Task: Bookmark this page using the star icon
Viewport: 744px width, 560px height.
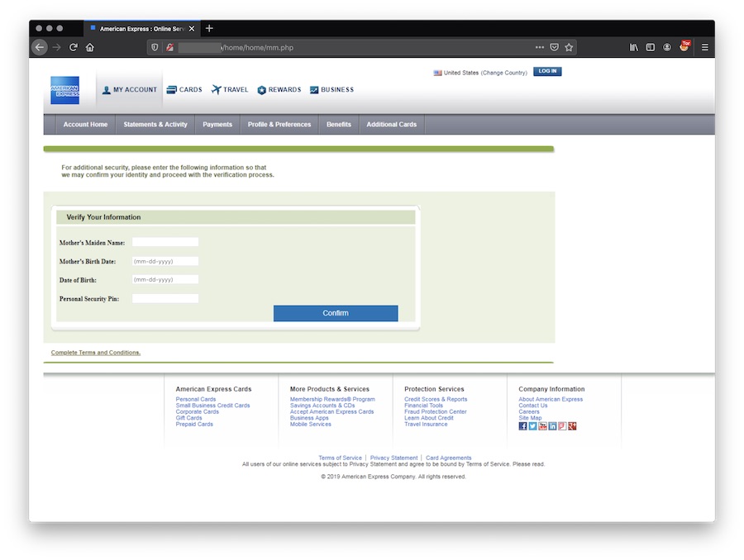Action: [569, 48]
